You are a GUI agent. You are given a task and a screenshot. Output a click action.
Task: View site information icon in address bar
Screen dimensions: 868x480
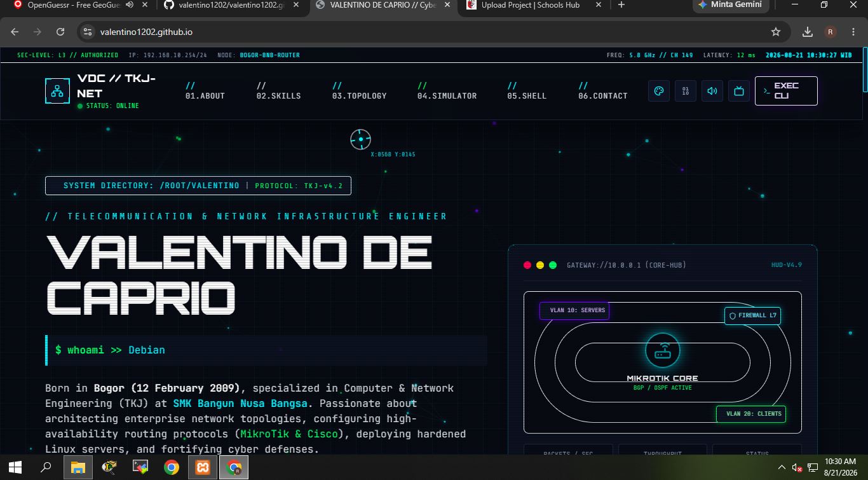click(x=88, y=32)
